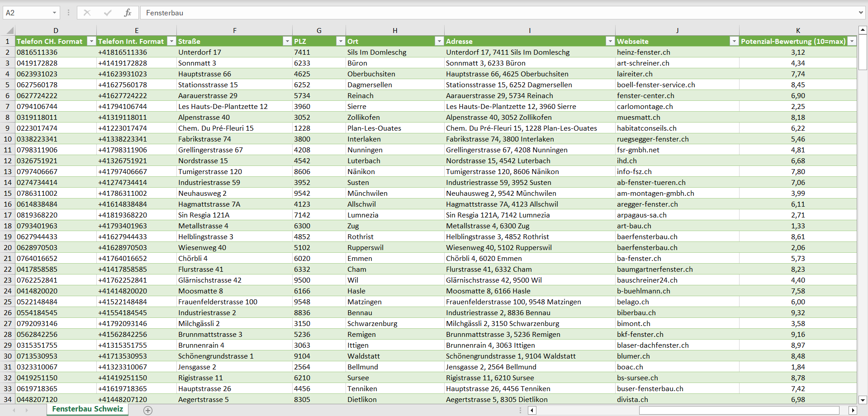Select row 1 header

click(8, 41)
